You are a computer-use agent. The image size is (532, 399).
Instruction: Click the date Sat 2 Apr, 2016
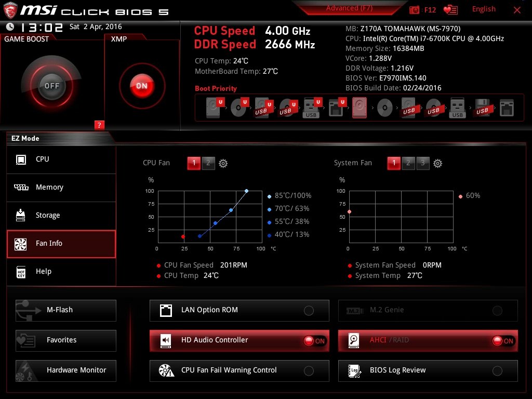click(x=96, y=26)
